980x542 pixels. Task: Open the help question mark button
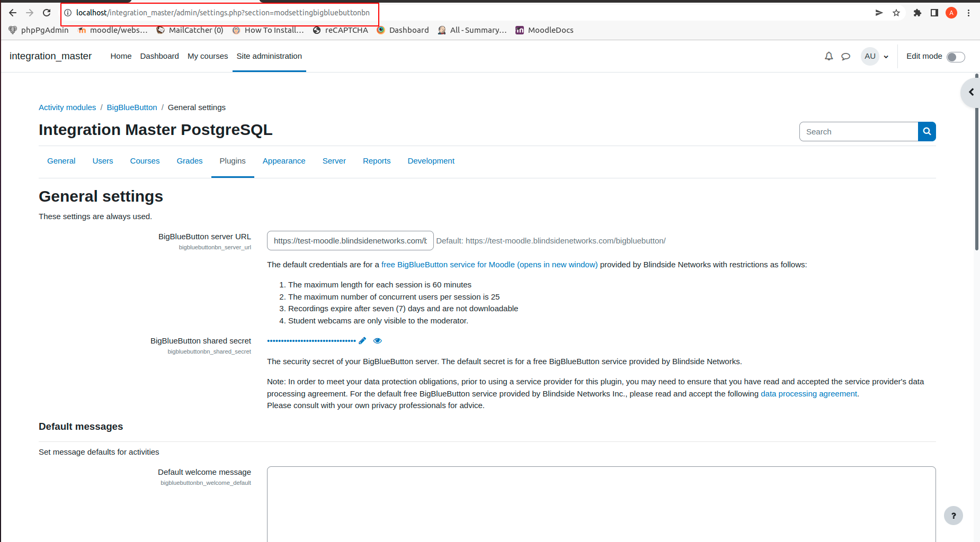point(954,516)
